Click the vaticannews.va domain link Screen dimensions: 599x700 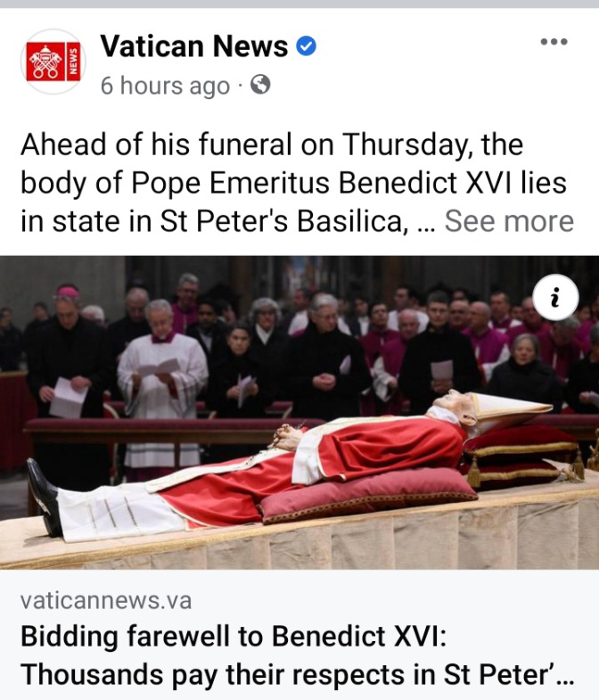[106, 600]
